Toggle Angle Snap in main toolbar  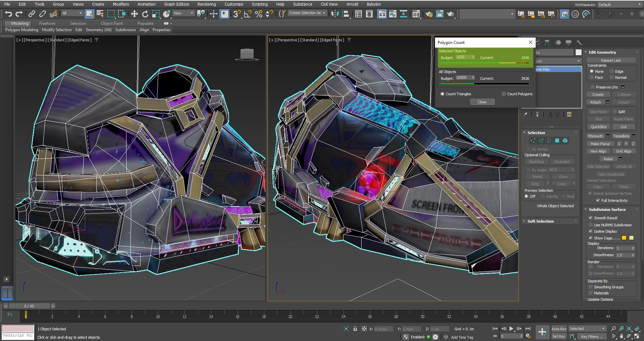click(x=248, y=14)
